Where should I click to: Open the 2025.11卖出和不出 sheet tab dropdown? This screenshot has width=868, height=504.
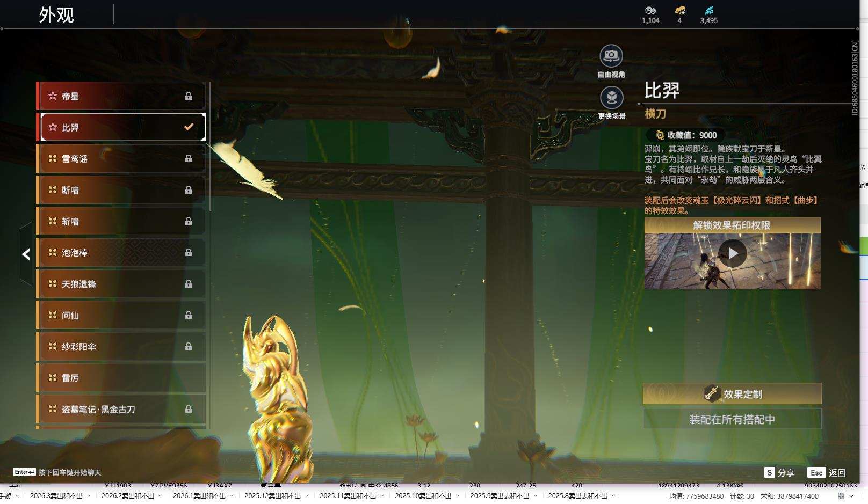[x=381, y=496]
